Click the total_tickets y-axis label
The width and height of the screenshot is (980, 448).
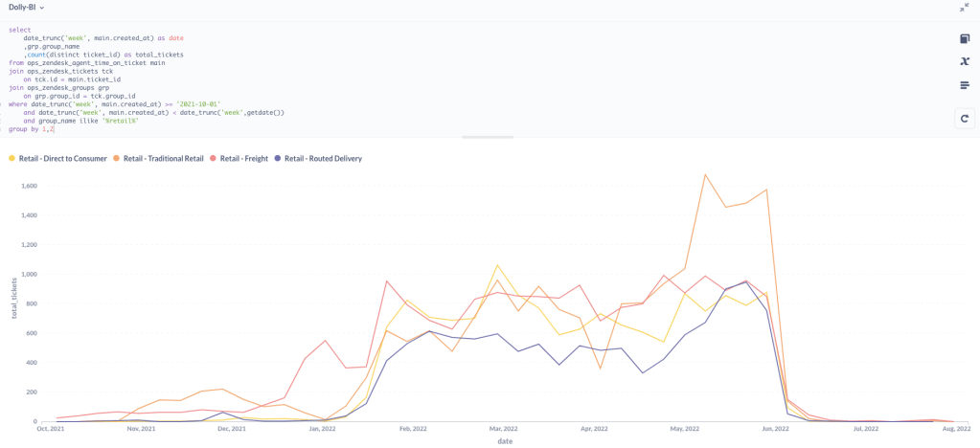pos(14,299)
